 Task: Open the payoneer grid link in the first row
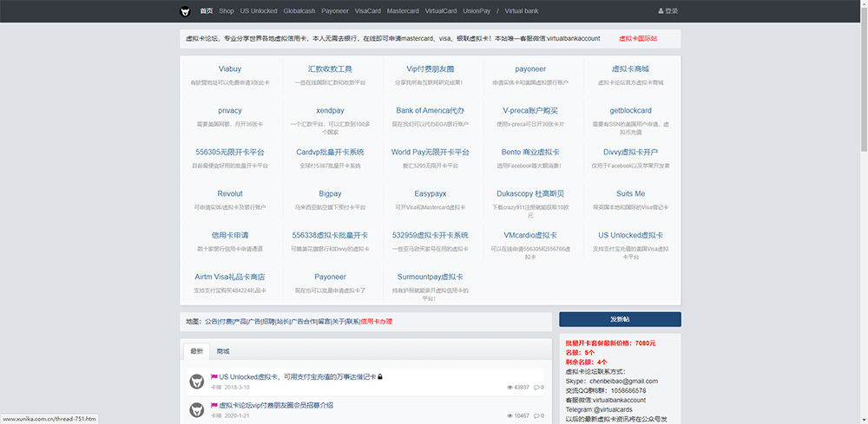[x=530, y=69]
